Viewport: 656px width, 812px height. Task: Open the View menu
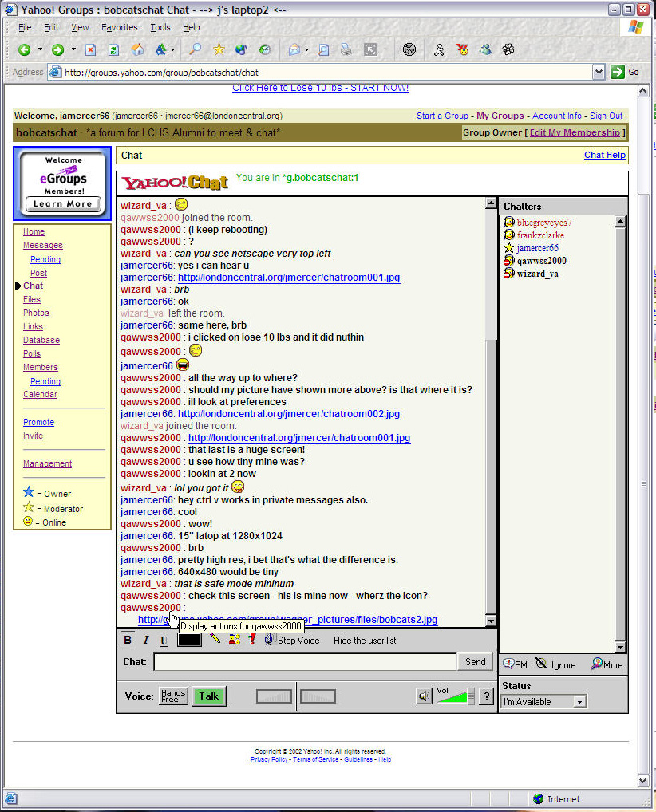coord(80,27)
